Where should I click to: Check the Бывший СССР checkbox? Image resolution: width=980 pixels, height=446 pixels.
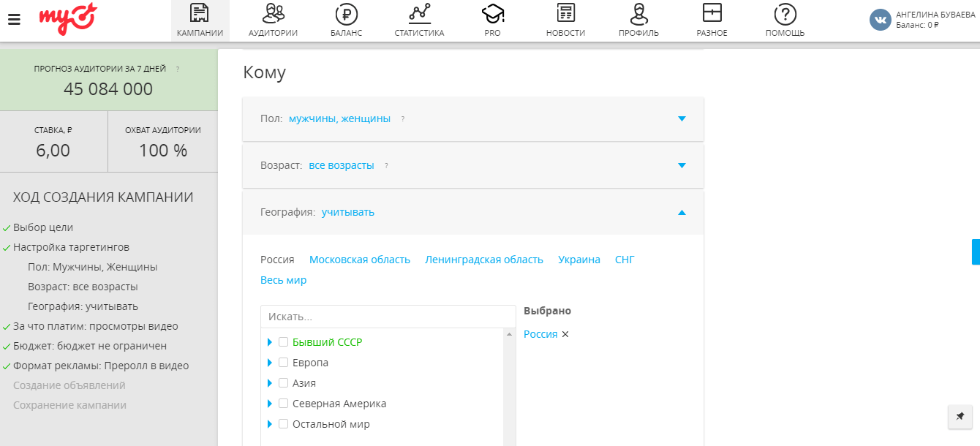tap(284, 342)
